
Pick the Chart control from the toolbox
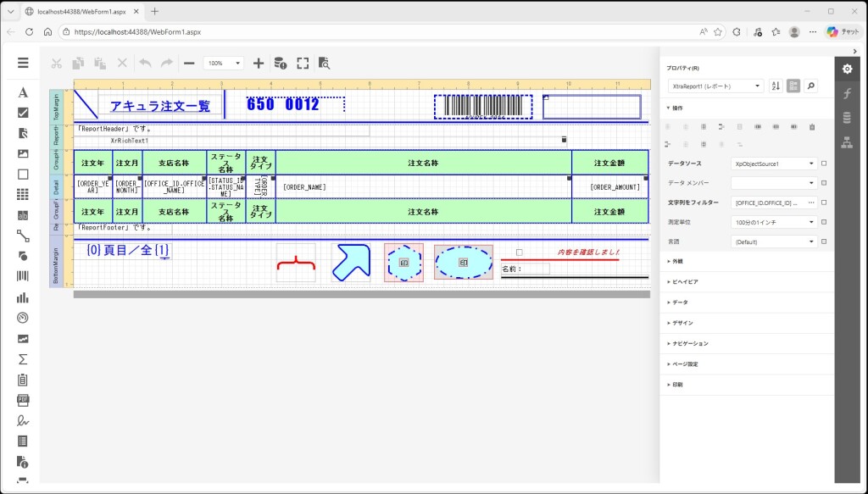tap(23, 297)
